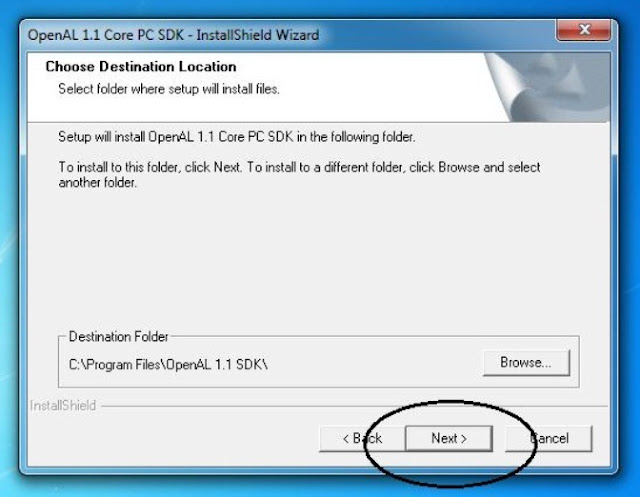Screen dimensions: 640x497
Task: Click the empty gray area above Destination Folder
Action: [x=318, y=261]
